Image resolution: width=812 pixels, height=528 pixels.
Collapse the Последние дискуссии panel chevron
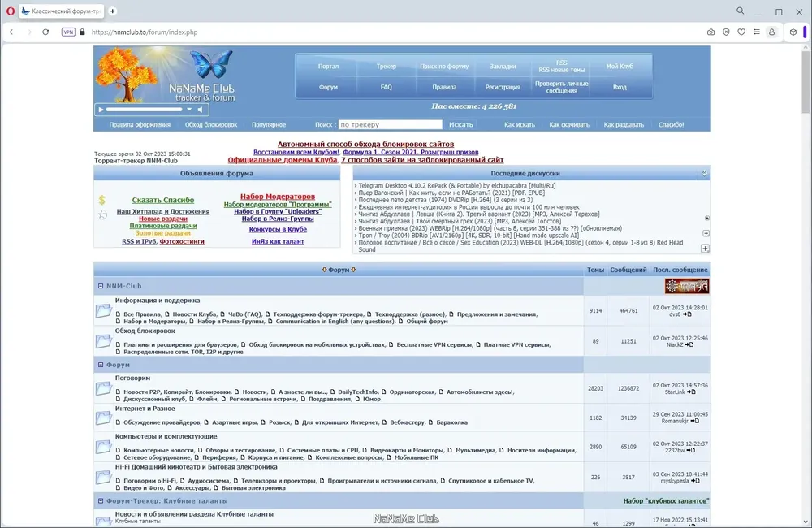(x=704, y=174)
